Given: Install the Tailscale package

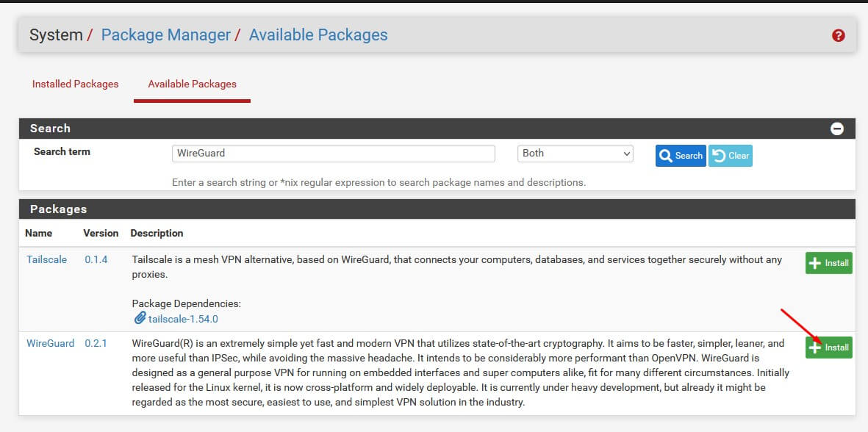Looking at the screenshot, I should [829, 263].
